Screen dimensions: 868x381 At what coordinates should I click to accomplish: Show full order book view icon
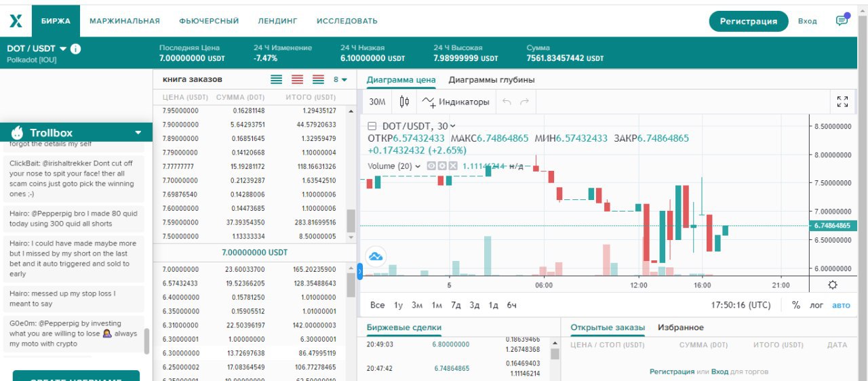pos(276,79)
